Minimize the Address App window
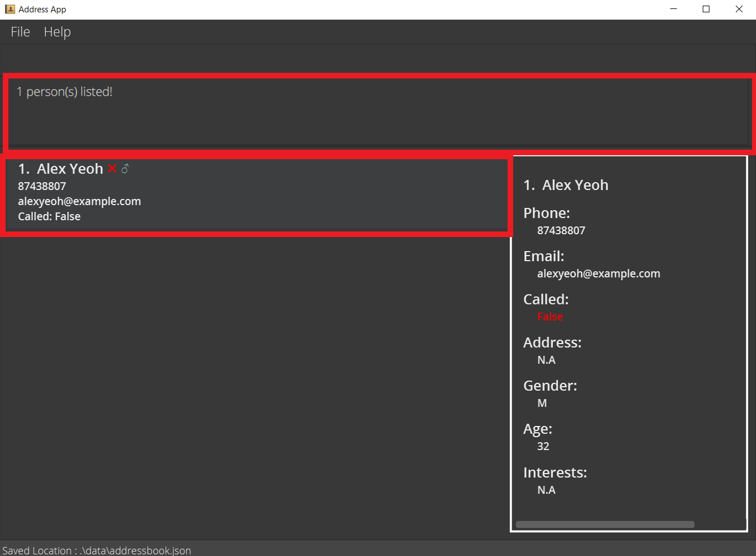The width and height of the screenshot is (756, 556). coord(674,9)
